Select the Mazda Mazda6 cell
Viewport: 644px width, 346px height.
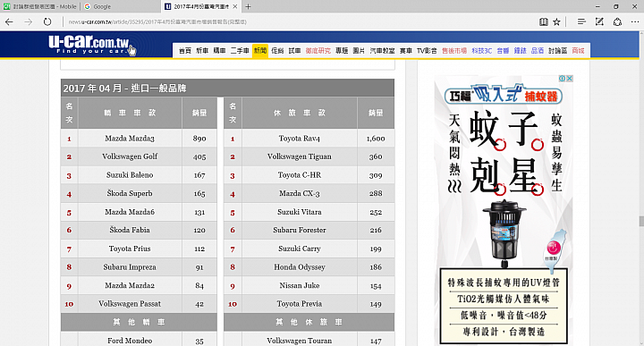(x=130, y=212)
